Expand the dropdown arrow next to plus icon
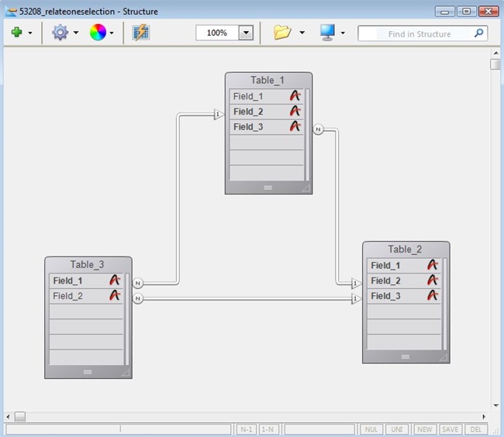Viewport: 504px width, 437px height. pyautogui.click(x=30, y=33)
